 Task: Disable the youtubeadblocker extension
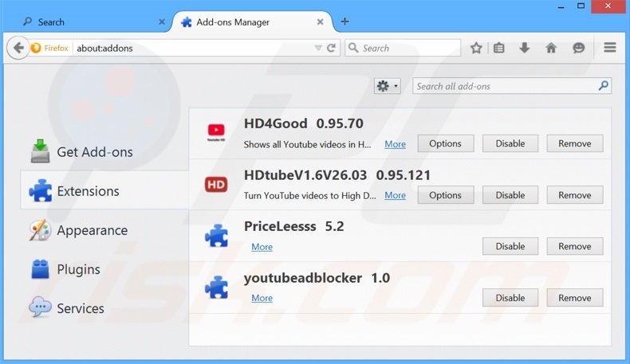click(x=510, y=298)
